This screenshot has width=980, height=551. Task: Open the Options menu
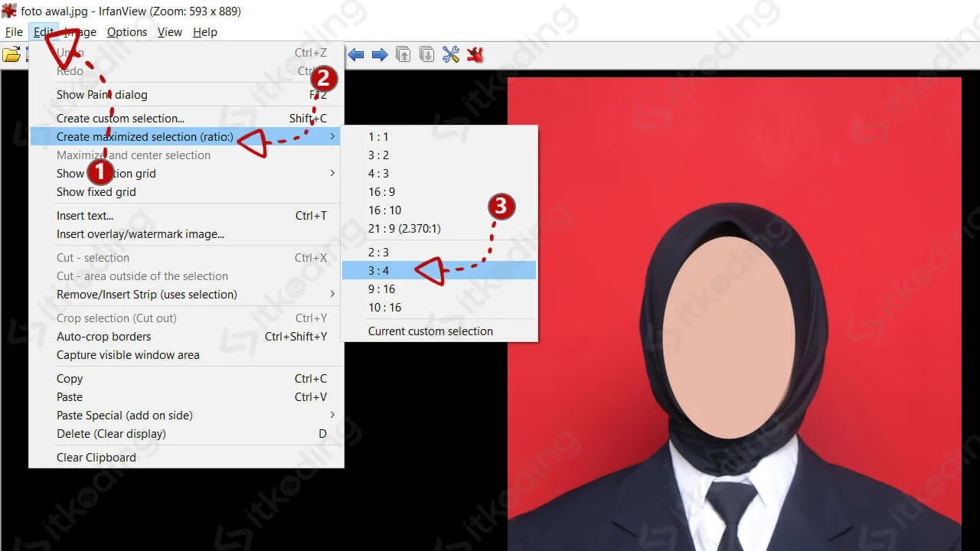[x=127, y=32]
